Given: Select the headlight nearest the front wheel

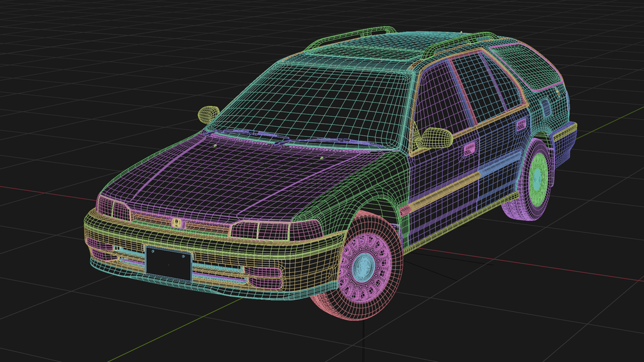Looking at the screenshot, I should tap(276, 230).
